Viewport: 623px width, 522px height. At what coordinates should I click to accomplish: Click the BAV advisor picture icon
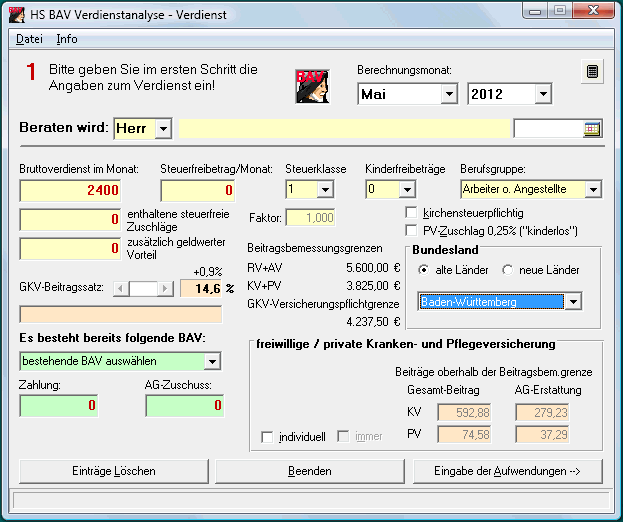pos(312,87)
